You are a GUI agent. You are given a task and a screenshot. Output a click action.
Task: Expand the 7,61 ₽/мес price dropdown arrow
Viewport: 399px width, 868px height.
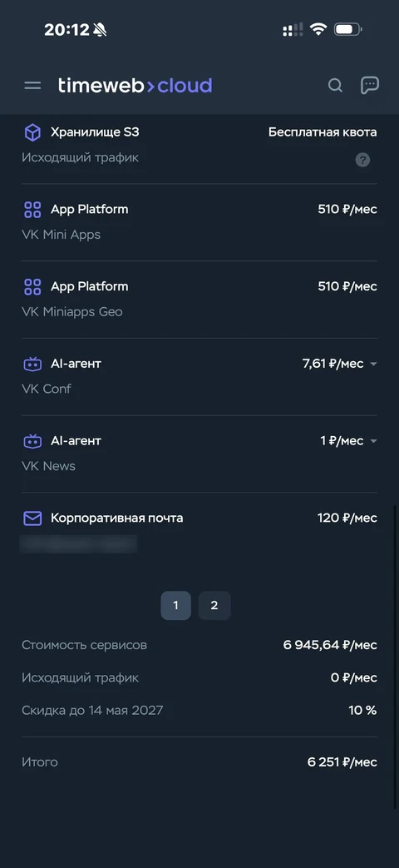point(373,365)
